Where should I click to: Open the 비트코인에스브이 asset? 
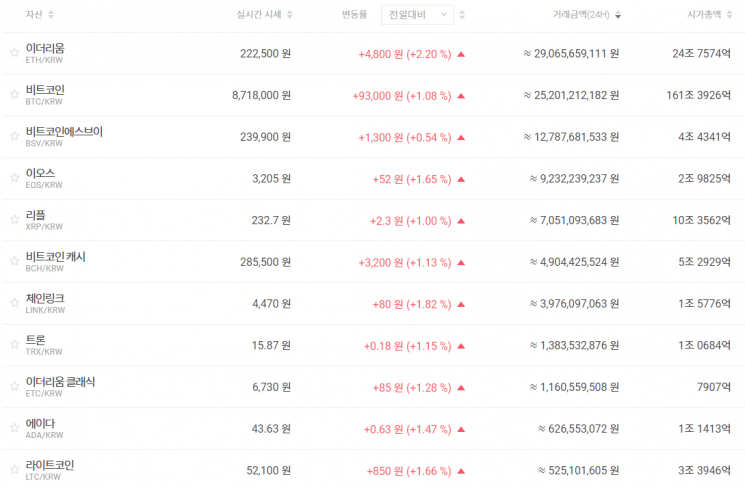(x=64, y=132)
